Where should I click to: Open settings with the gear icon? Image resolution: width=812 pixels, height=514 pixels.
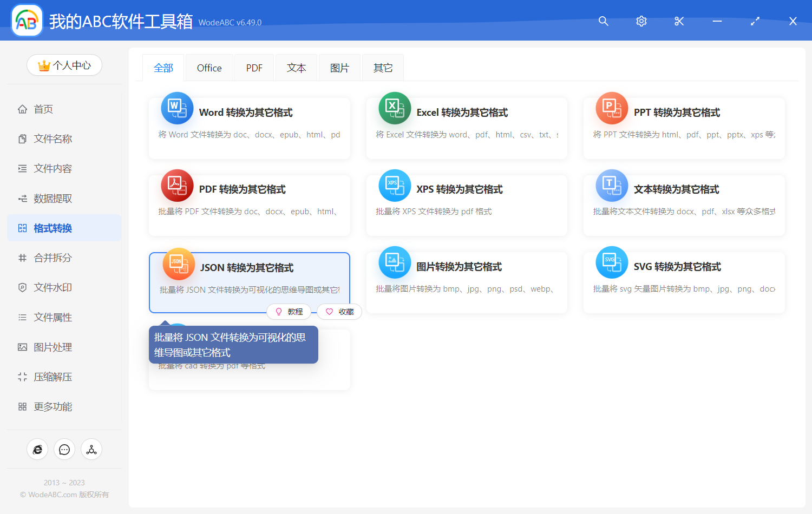(641, 21)
